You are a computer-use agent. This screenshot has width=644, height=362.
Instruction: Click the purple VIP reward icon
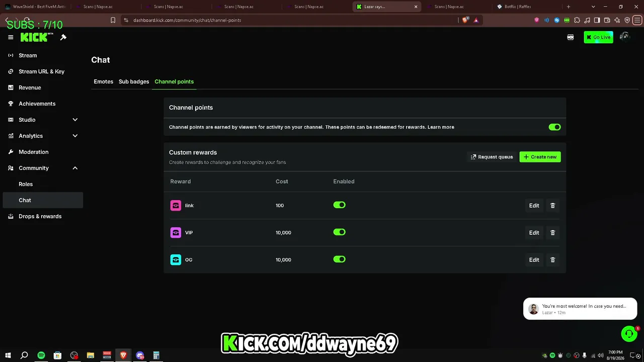176,233
